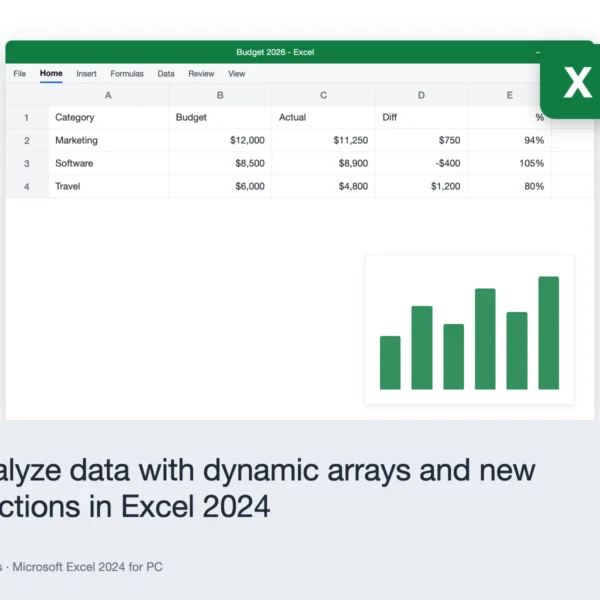Select the Marketing cell
This screenshot has height=600, width=600.
click(x=108, y=140)
